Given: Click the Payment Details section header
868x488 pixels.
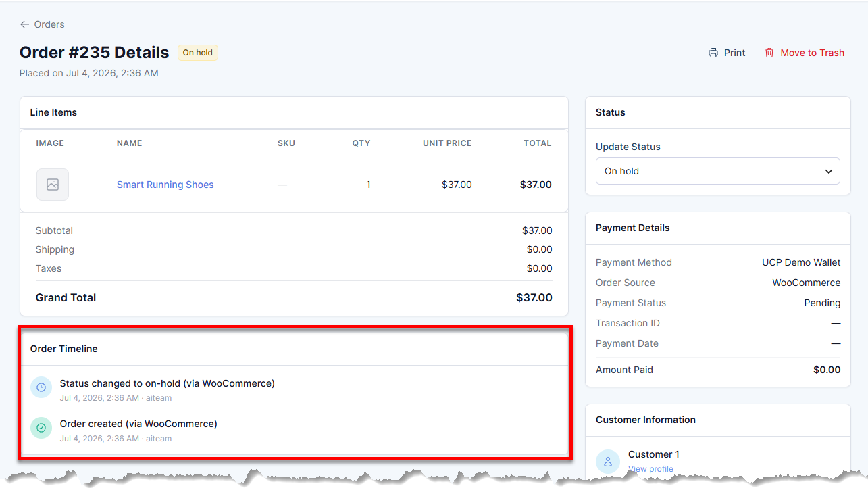Looking at the screenshot, I should click(x=633, y=228).
